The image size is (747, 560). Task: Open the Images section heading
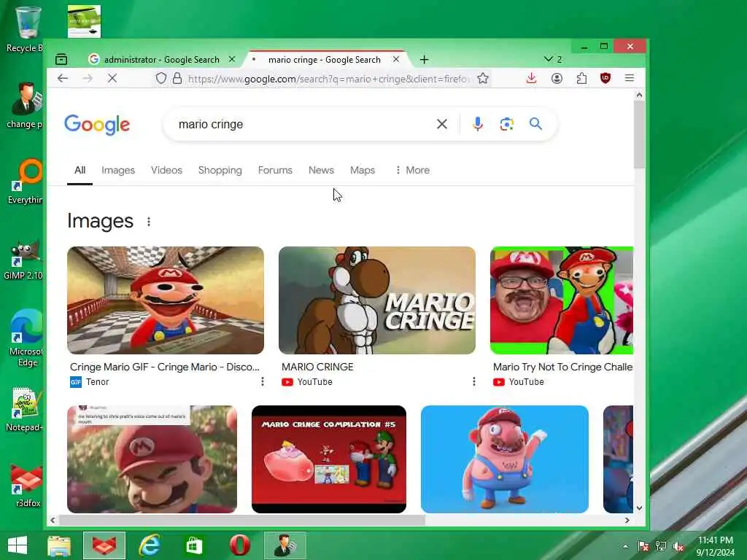100,221
